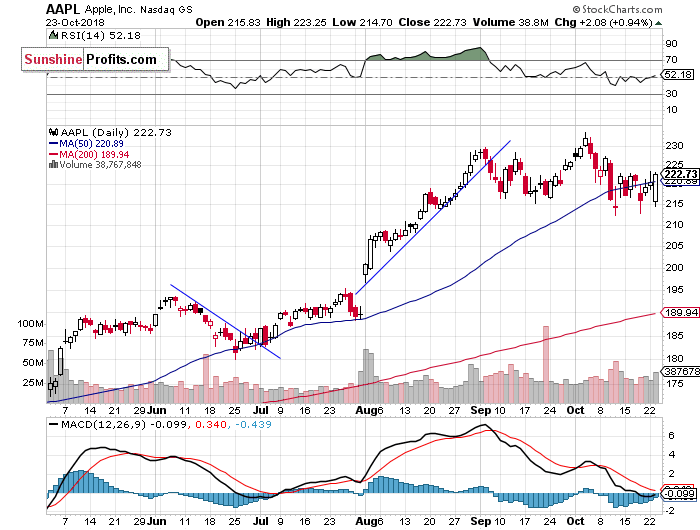
Task: Click the green up-triangle change indicator
Action: click(658, 23)
